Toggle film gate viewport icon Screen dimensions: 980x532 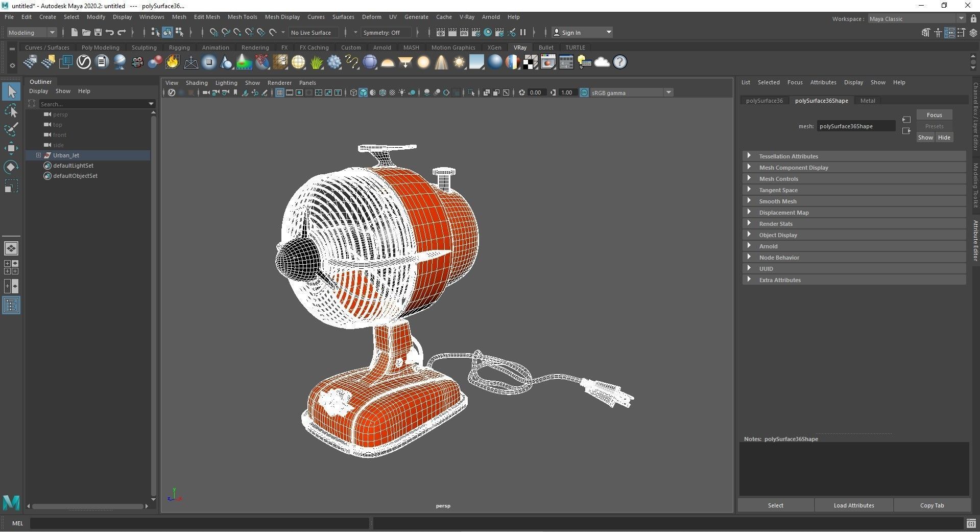[290, 92]
